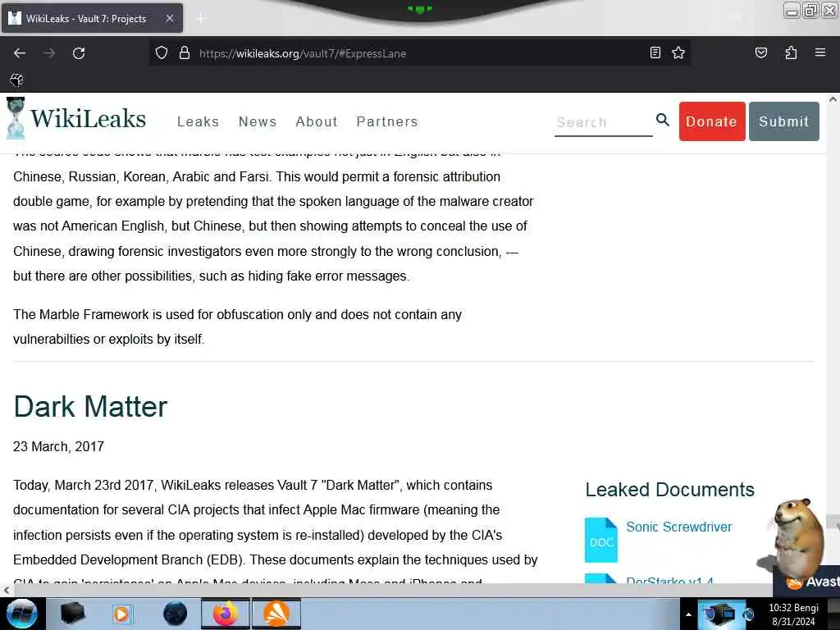Click the WikiLeaks wordmark
The width and height of the screenshot is (840, 630).
[88, 118]
